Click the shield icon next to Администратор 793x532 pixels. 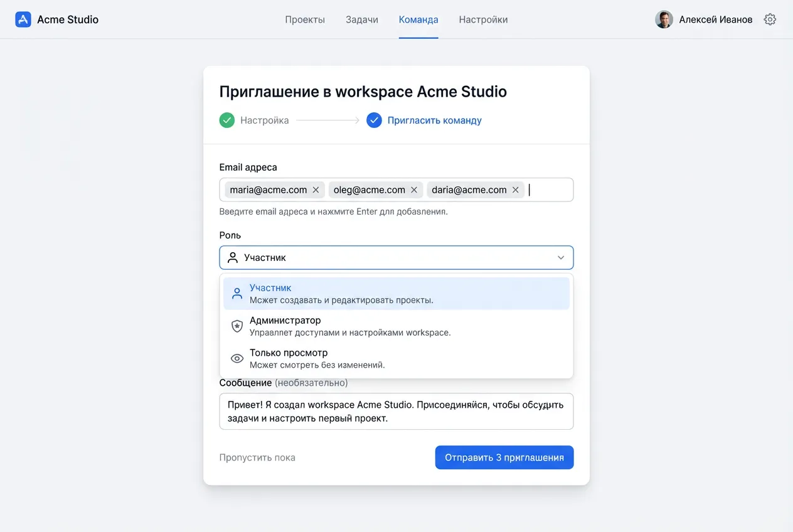click(237, 326)
